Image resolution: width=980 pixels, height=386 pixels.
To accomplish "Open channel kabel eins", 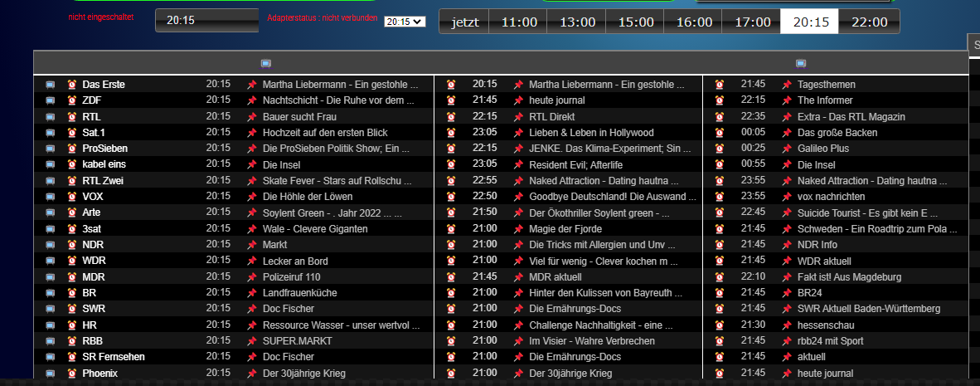I will pyautogui.click(x=104, y=164).
